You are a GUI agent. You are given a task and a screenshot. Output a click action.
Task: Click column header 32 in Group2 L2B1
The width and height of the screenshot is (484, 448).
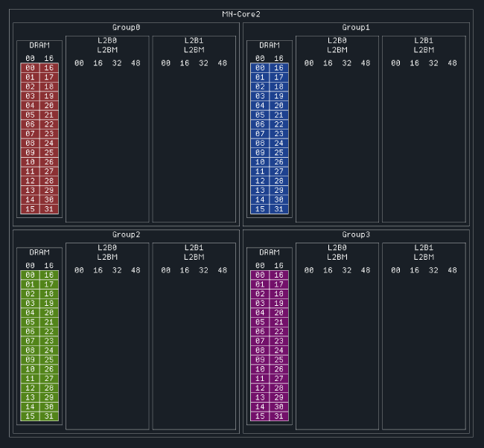pyautogui.click(x=203, y=270)
